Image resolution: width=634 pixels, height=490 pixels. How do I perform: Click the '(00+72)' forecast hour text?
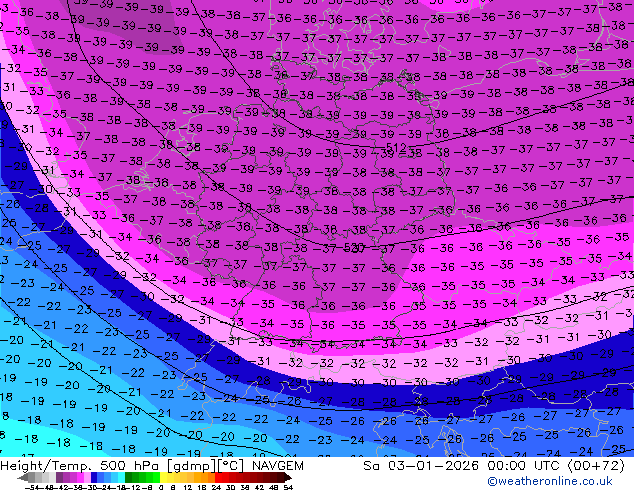tap(596, 466)
